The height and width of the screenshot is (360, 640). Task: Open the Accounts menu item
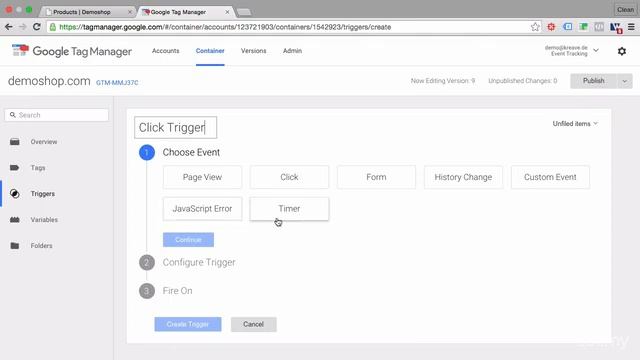click(165, 51)
